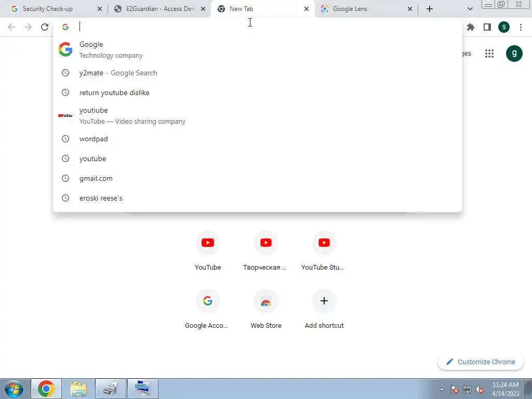This screenshot has height=399, width=532.
Task: Open the Extensions puzzle icon
Action: [x=471, y=27]
